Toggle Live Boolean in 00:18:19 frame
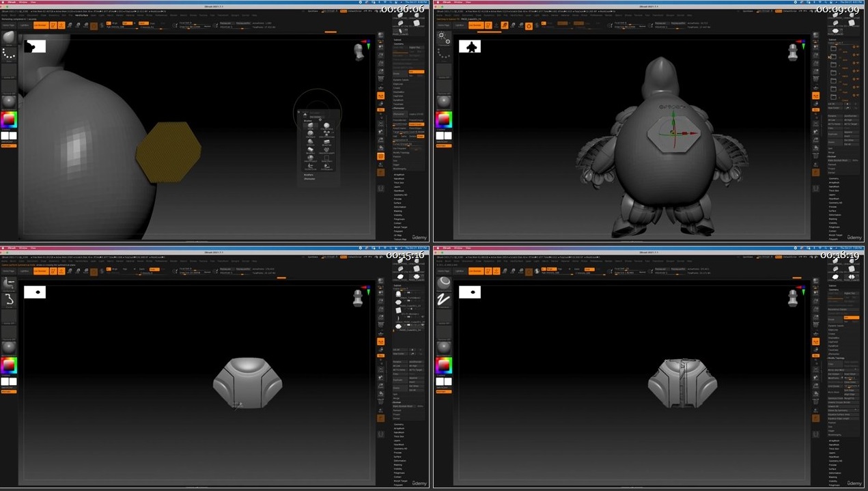 [x=475, y=271]
